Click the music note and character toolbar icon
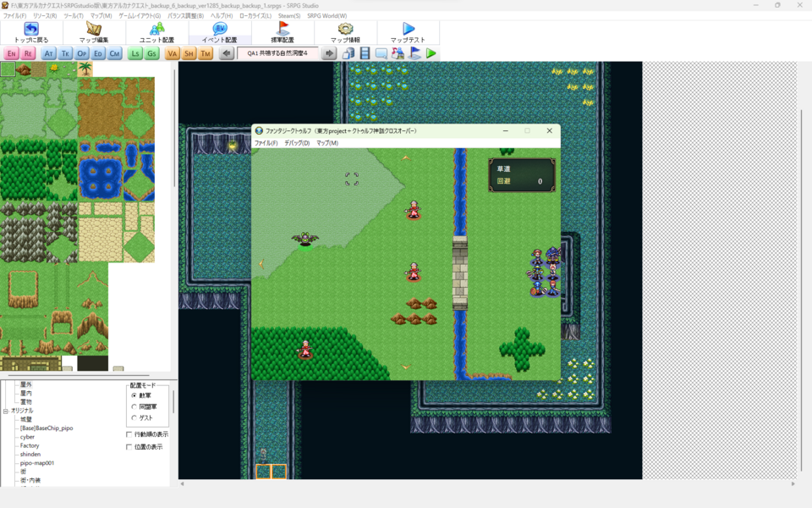This screenshot has width=812, height=508. pos(398,53)
